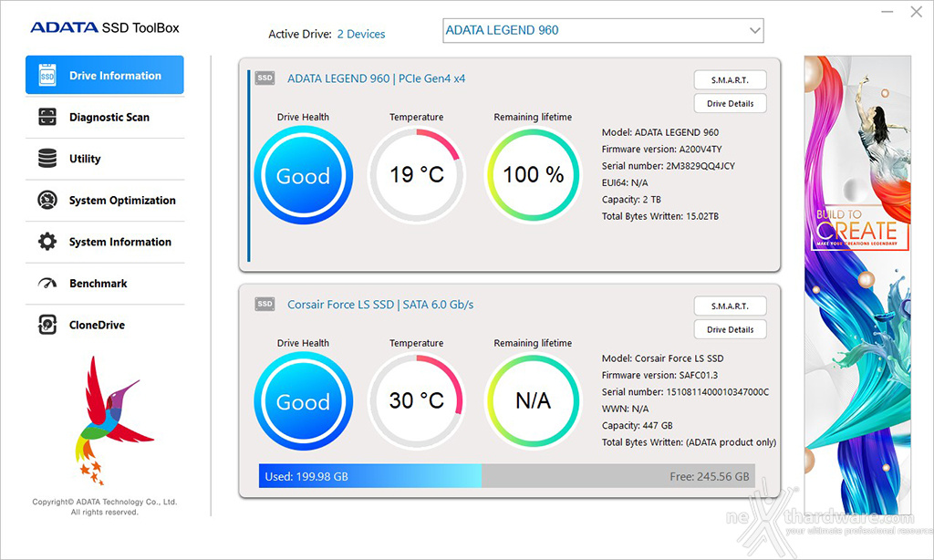Click the 19 °C temperature gauge
Screen dimensions: 934x560
pyautogui.click(x=416, y=174)
